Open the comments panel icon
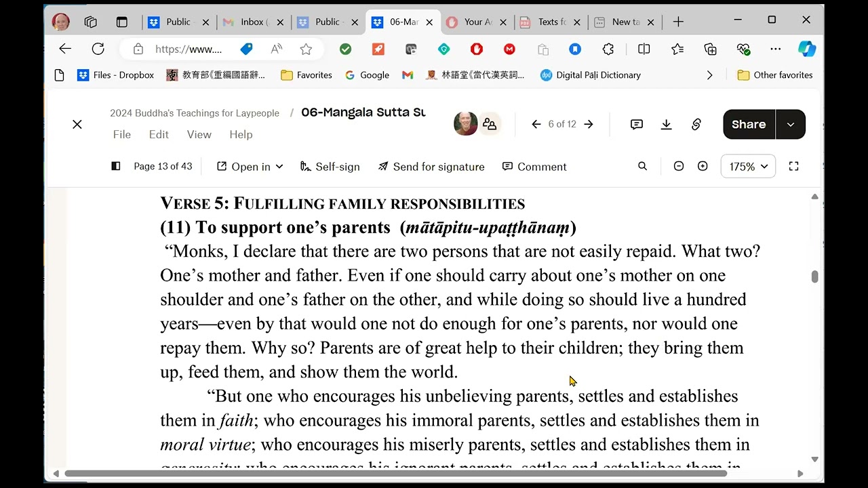This screenshot has width=868, height=488. pyautogui.click(x=636, y=124)
